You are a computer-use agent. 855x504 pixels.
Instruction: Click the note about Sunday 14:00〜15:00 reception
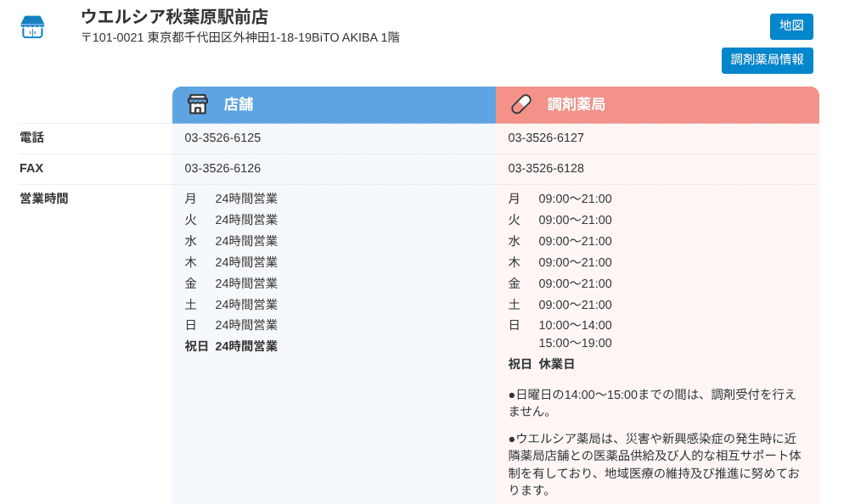pos(652,402)
